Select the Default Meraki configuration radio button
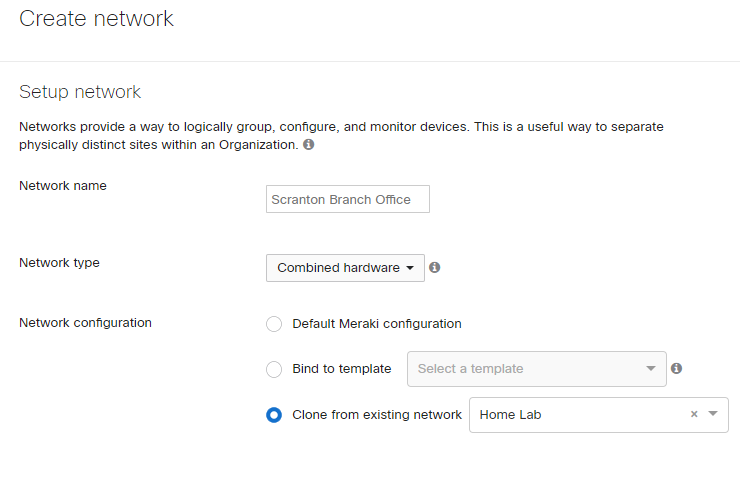This screenshot has height=499, width=740. (274, 324)
